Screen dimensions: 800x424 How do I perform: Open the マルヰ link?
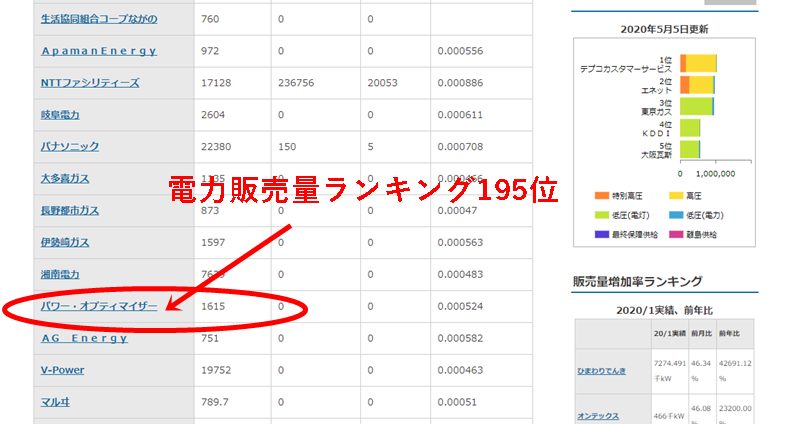point(55,402)
